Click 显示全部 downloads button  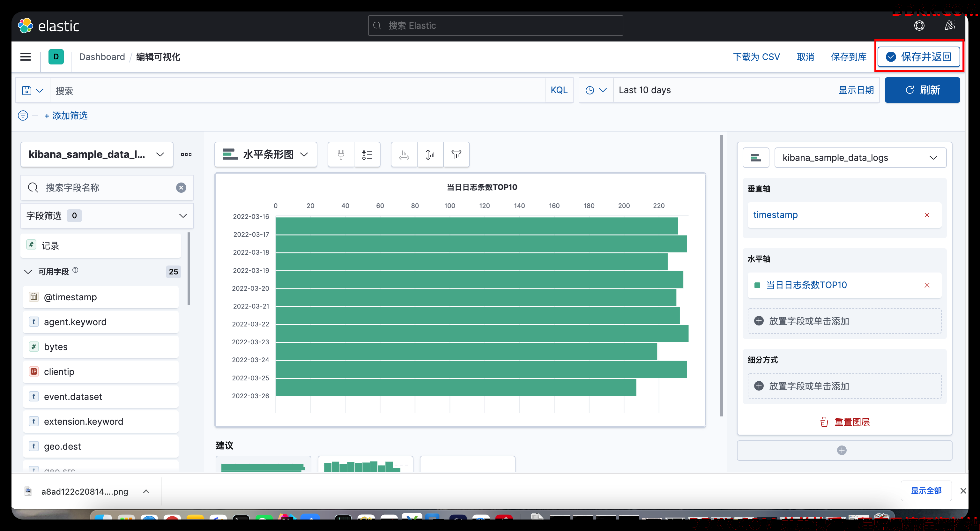click(926, 491)
